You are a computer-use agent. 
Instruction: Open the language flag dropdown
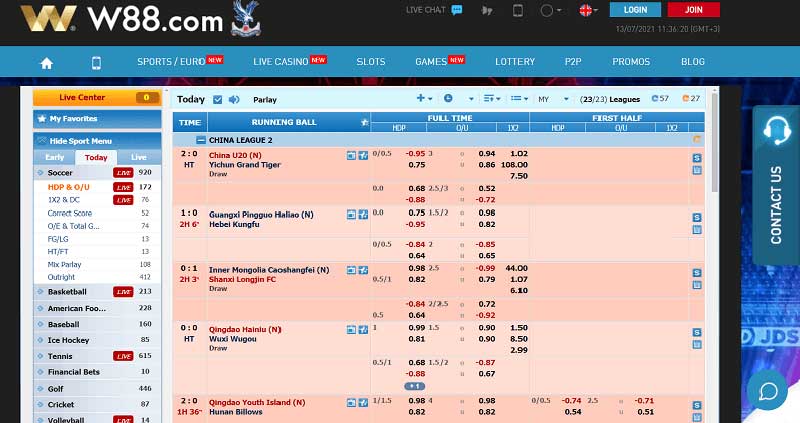tap(588, 10)
